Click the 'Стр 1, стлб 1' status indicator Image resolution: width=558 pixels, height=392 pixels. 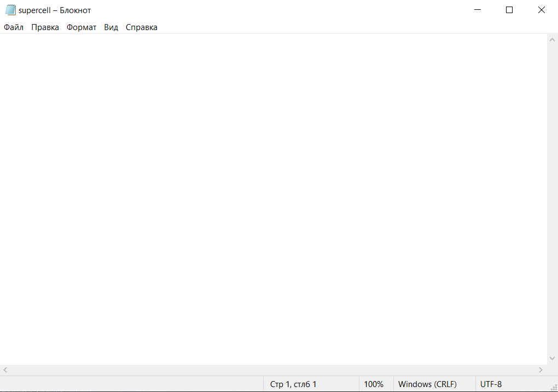[x=293, y=384]
